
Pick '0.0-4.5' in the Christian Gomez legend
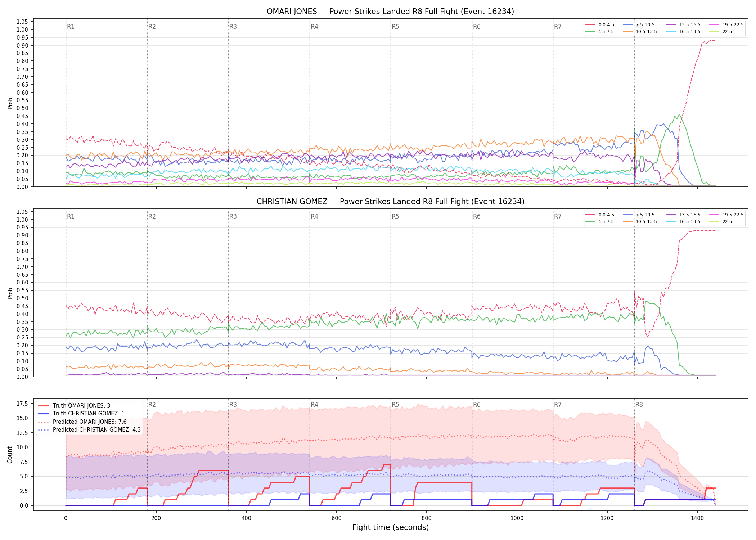(x=606, y=215)
